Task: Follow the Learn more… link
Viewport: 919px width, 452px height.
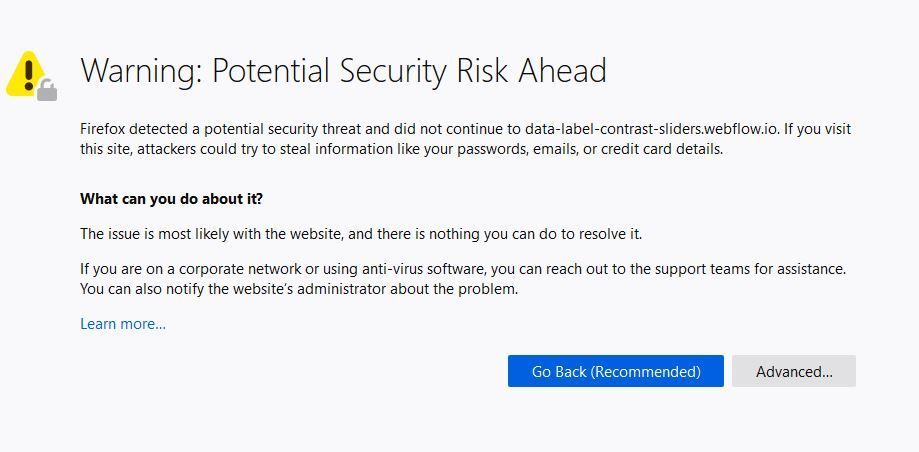Action: pyautogui.click(x=123, y=324)
